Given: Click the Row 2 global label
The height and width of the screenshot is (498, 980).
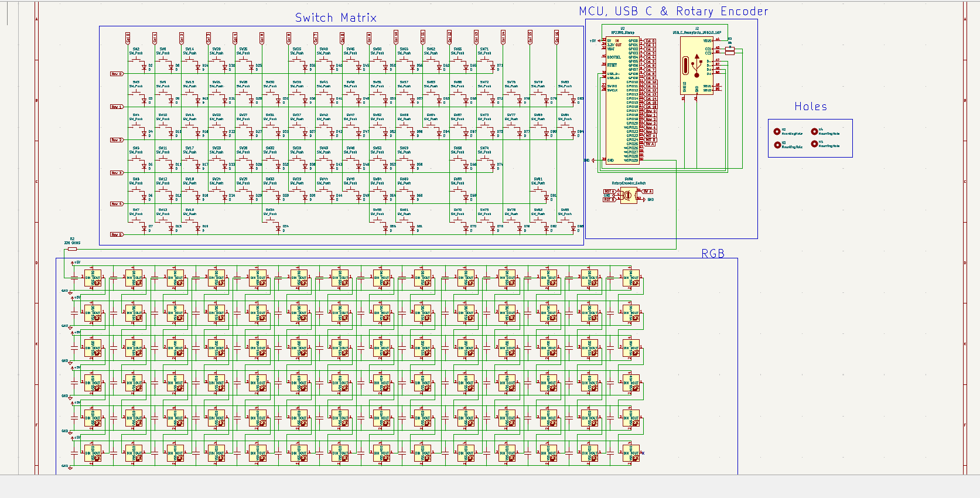Looking at the screenshot, I should pos(117,140).
